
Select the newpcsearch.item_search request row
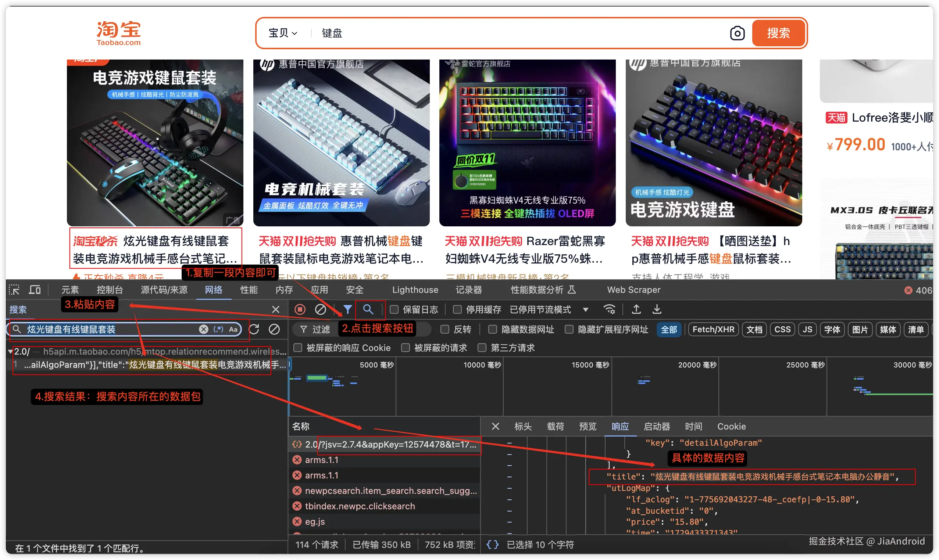coord(390,491)
